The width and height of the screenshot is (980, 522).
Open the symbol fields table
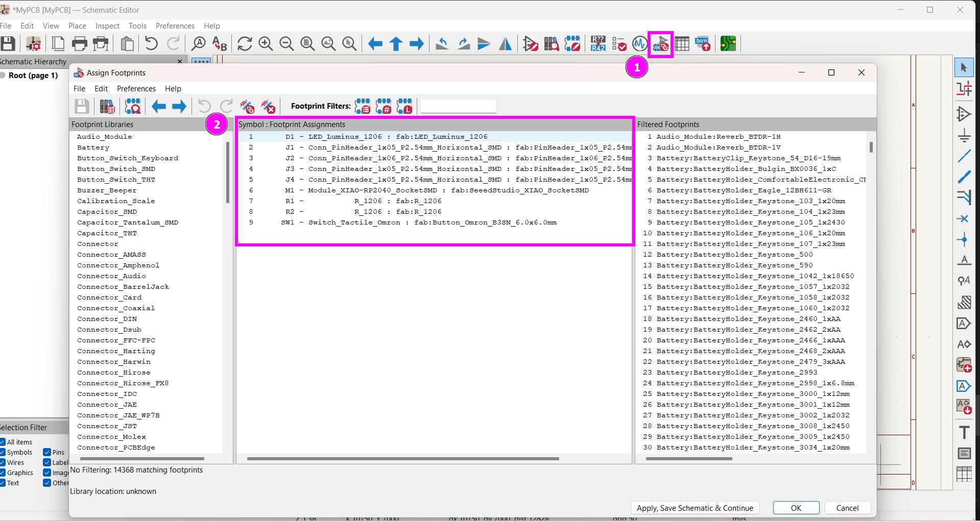coord(682,44)
